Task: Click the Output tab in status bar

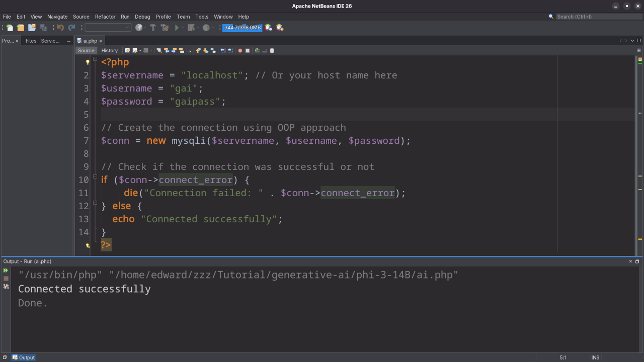Action: tap(24, 357)
